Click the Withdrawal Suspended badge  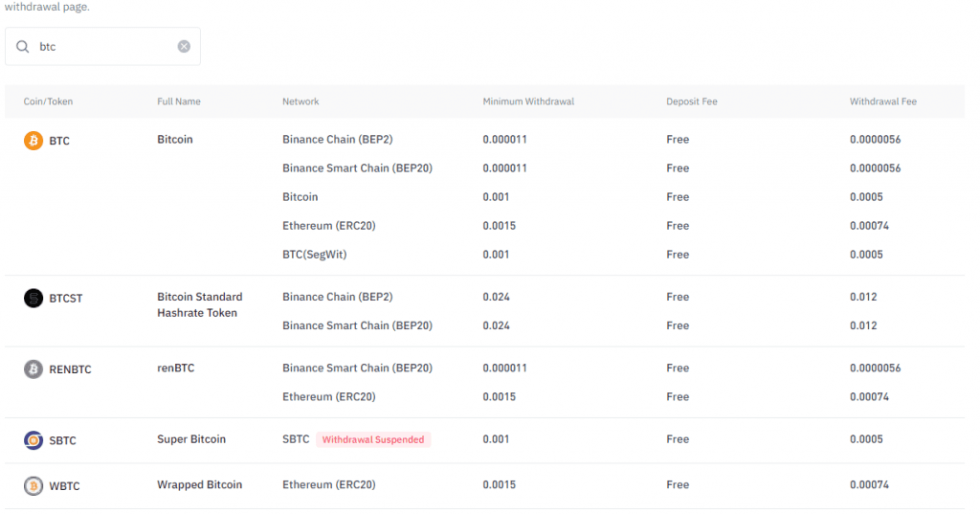(373, 439)
